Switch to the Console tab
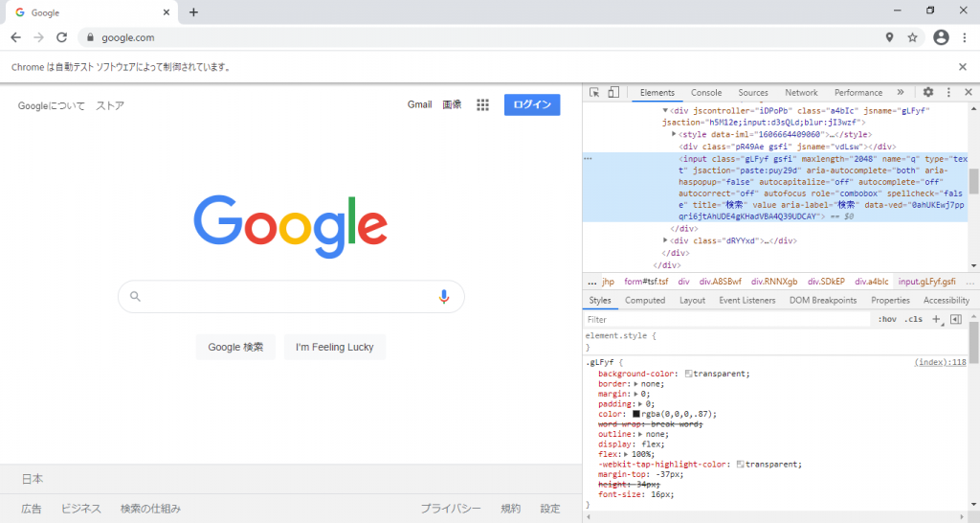 pos(706,93)
